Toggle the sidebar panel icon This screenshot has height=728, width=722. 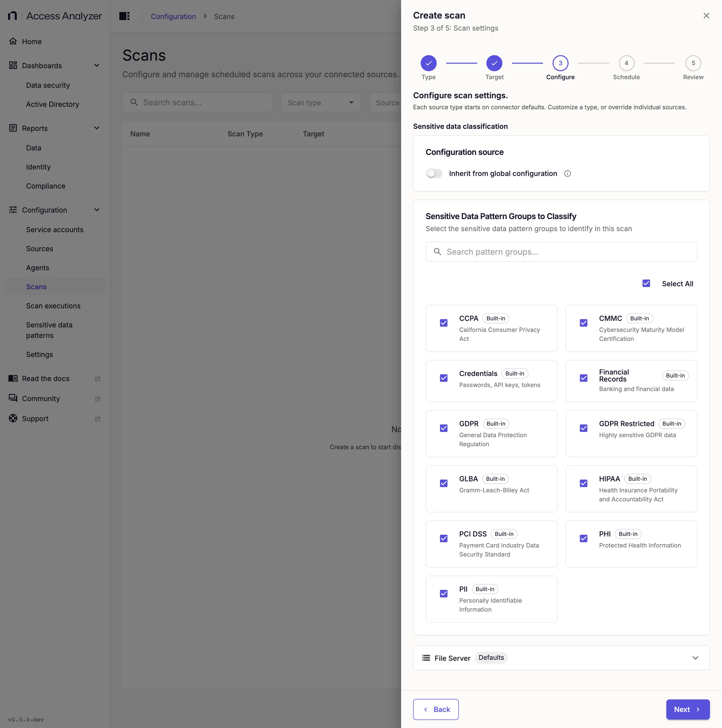point(124,16)
